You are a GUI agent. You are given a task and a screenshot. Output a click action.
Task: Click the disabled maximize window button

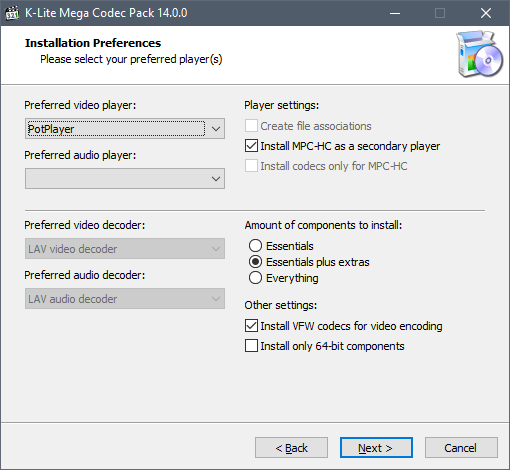click(440, 13)
